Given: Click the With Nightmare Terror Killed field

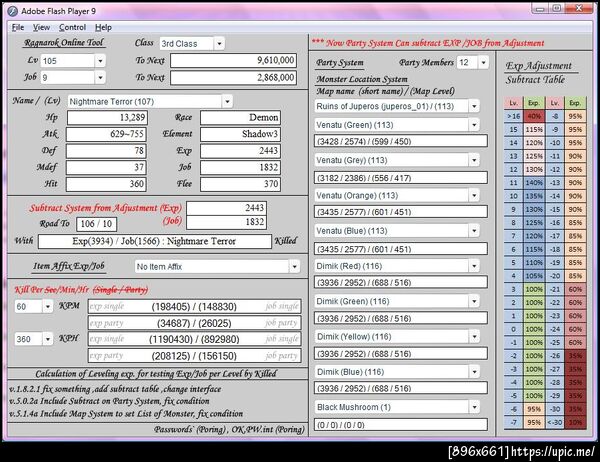Looking at the screenshot, I should (x=155, y=241).
